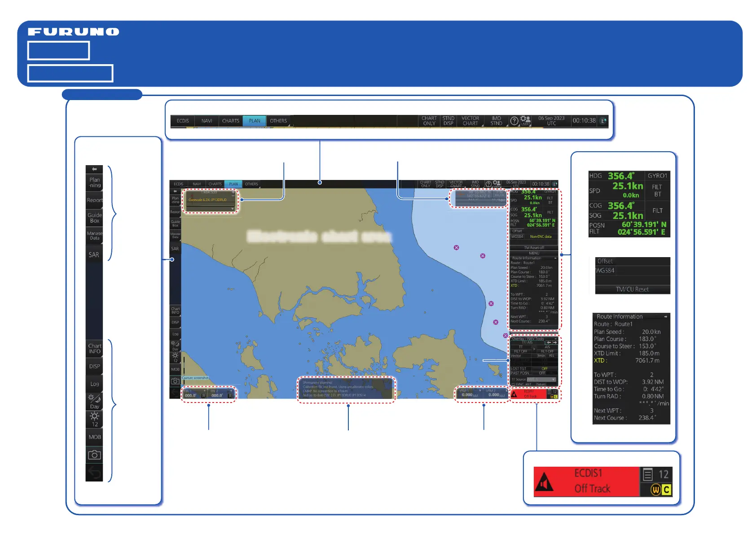Viewport: 756px width, 534px height.
Task: Click the MOB button in enlarged sidebar
Action: [x=94, y=437]
